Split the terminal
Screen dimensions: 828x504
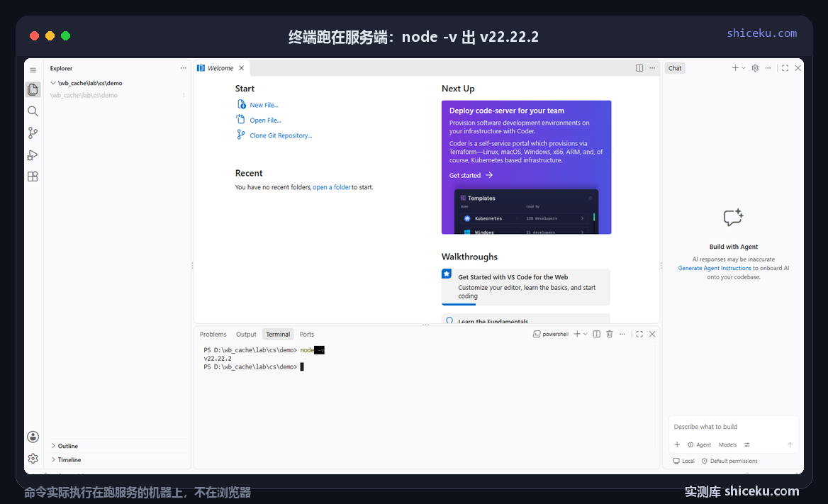[597, 334]
